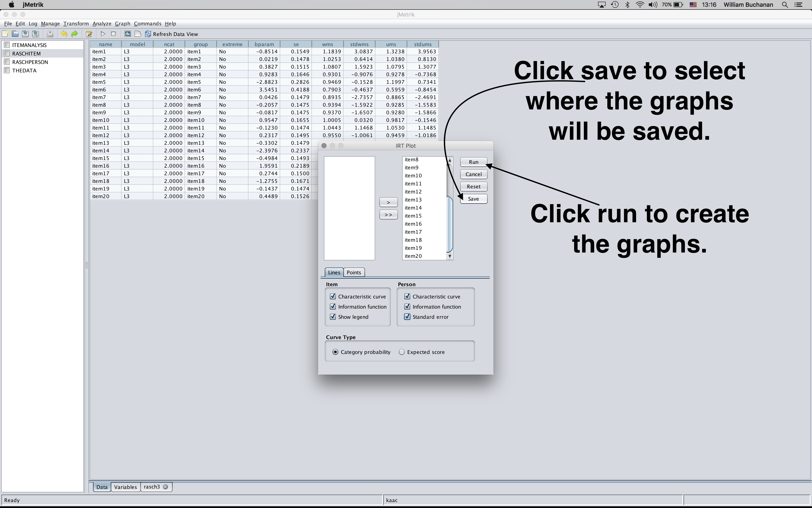Screen dimensions: 812x508
Task: Toggle Show legend checkbox
Action: (x=333, y=316)
